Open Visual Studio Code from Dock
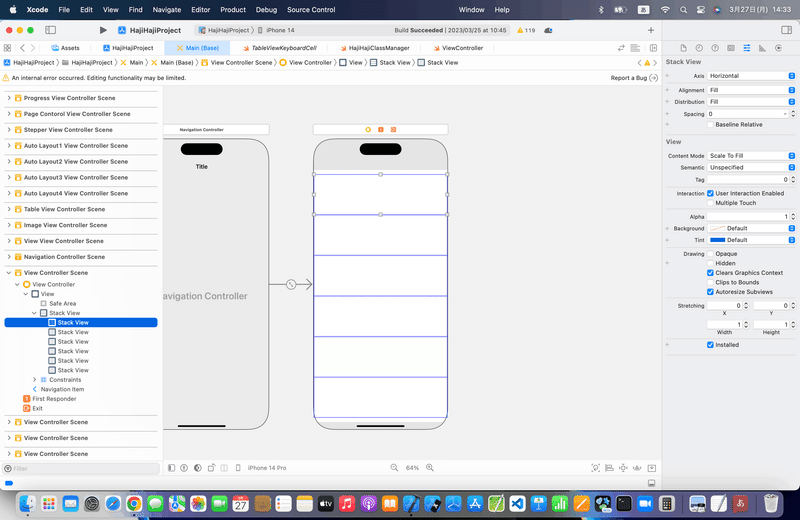Image resolution: width=800 pixels, height=520 pixels. tap(517, 504)
